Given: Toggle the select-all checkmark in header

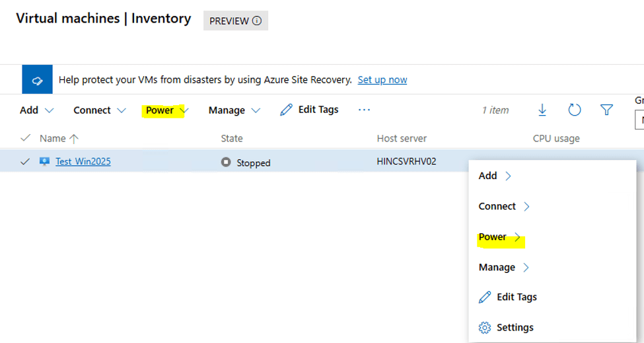Looking at the screenshot, I should 25,138.
